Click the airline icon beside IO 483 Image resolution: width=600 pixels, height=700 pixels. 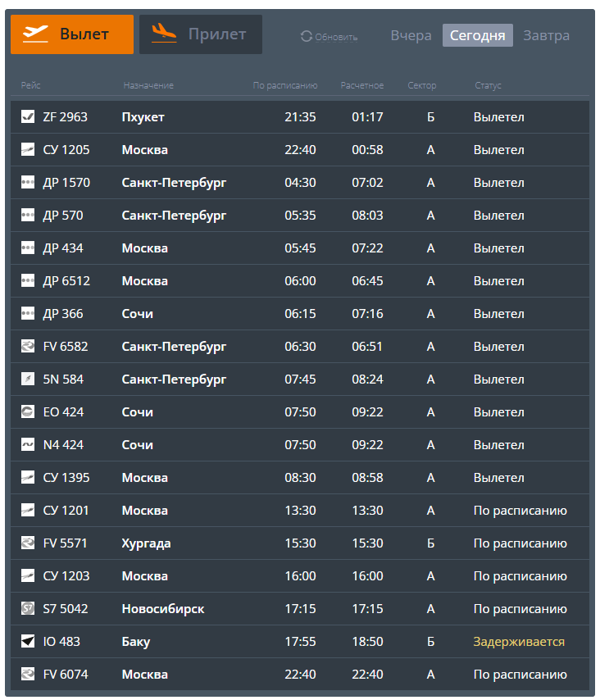pos(28,642)
